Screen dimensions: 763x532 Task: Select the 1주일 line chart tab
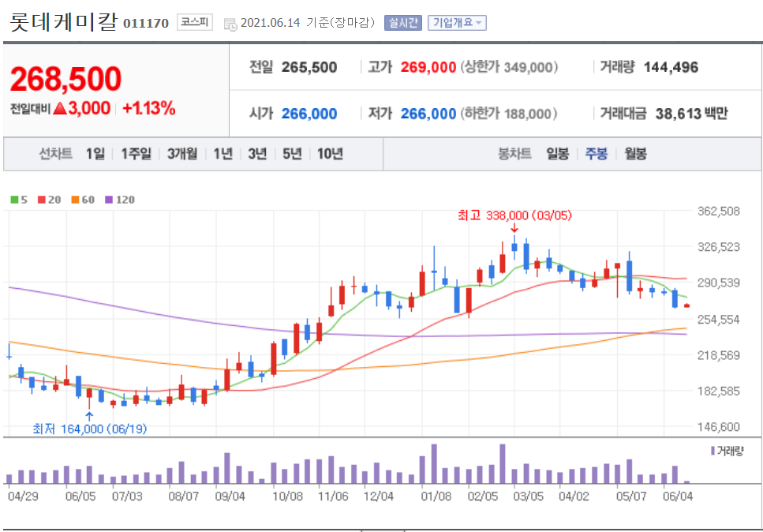(x=137, y=154)
